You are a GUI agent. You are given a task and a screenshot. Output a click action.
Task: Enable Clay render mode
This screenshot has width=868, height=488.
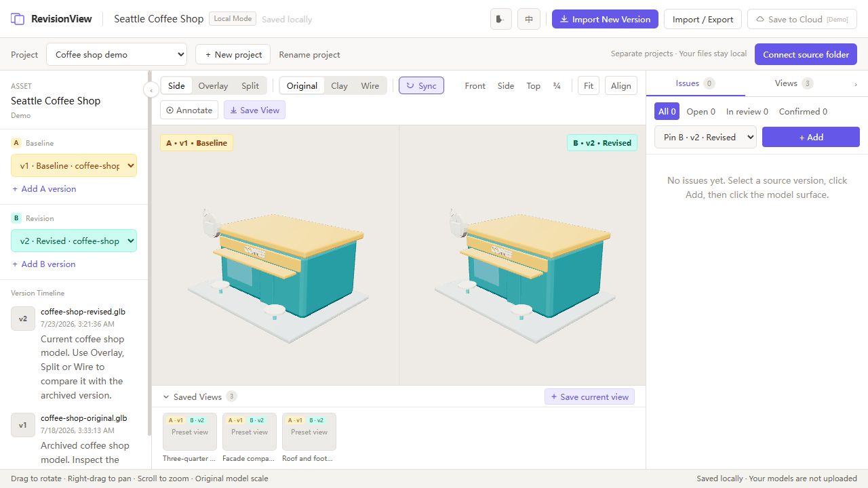pyautogui.click(x=339, y=86)
